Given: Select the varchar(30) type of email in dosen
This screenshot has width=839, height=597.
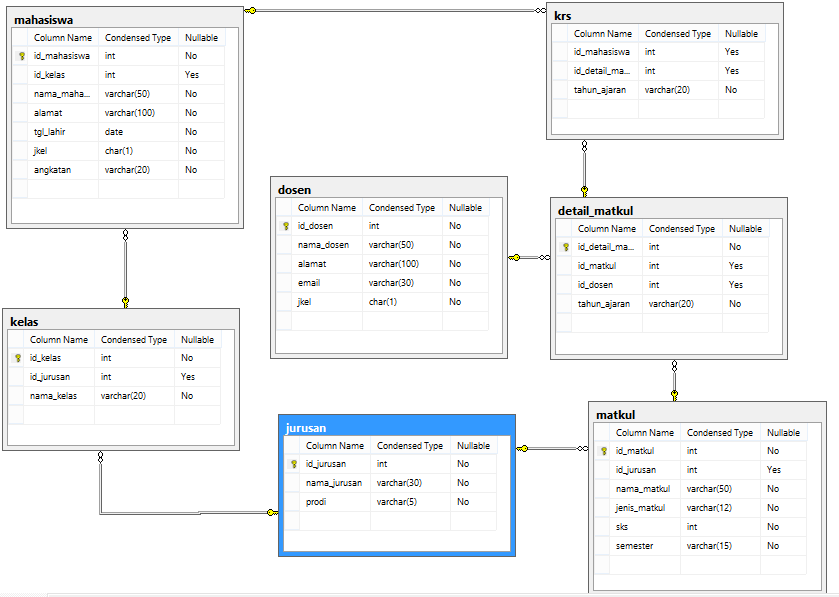Looking at the screenshot, I should (x=402, y=283).
